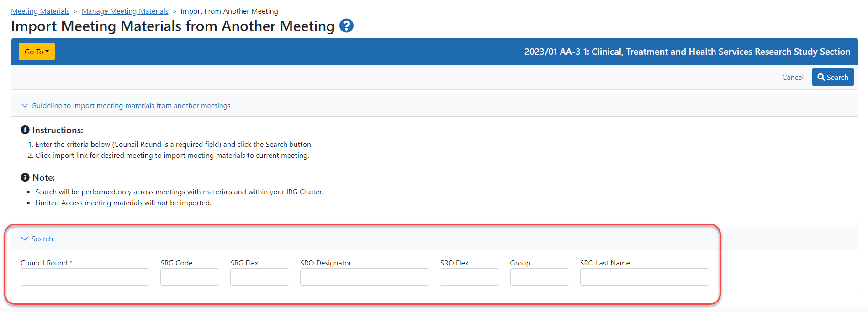Open the Manage Meeting Materials breadcrumb link
Screen dimensions: 868x312
125,11
